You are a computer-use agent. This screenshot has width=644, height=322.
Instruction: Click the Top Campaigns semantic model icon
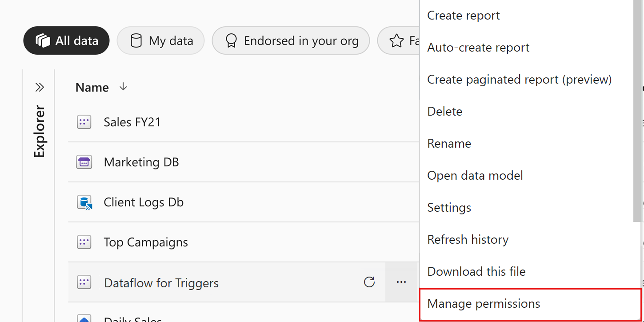point(84,242)
